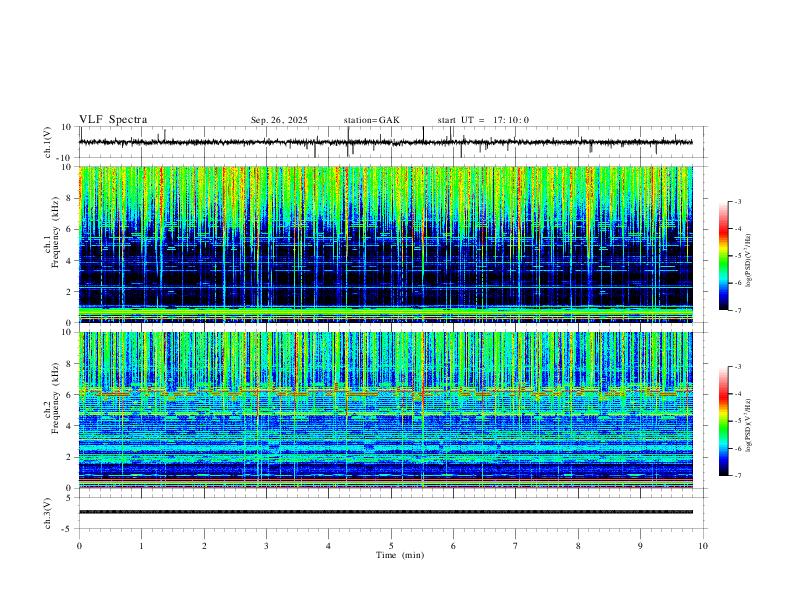Click the x-axis tick label "2"
792x612 pixels.
pos(204,546)
